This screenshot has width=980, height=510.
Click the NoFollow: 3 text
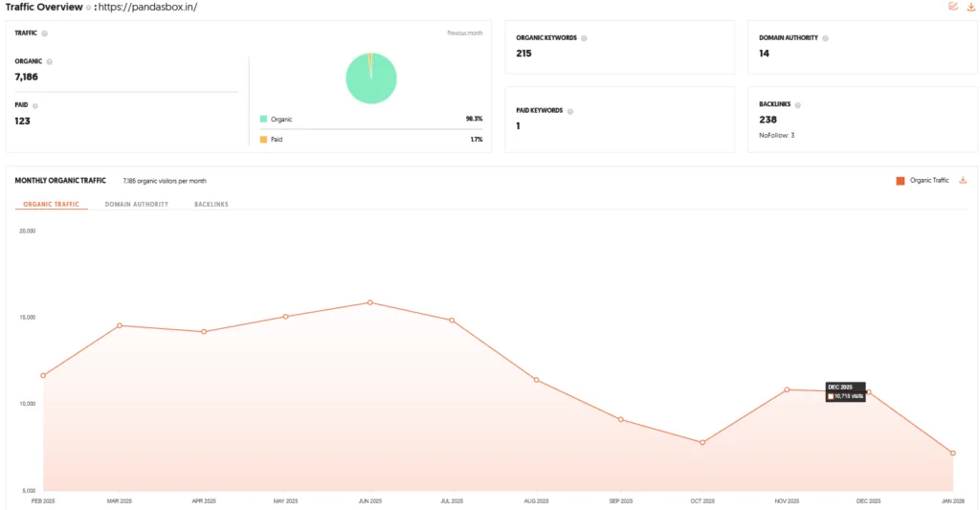[777, 135]
